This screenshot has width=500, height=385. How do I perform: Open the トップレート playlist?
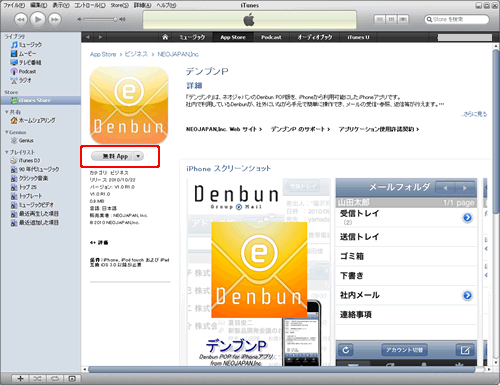pyautogui.click(x=26, y=196)
